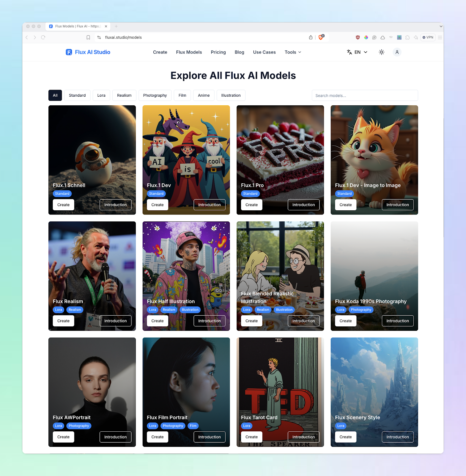Open a new tab with the plus icon
Screen dimensions: 466x476
[x=116, y=26]
